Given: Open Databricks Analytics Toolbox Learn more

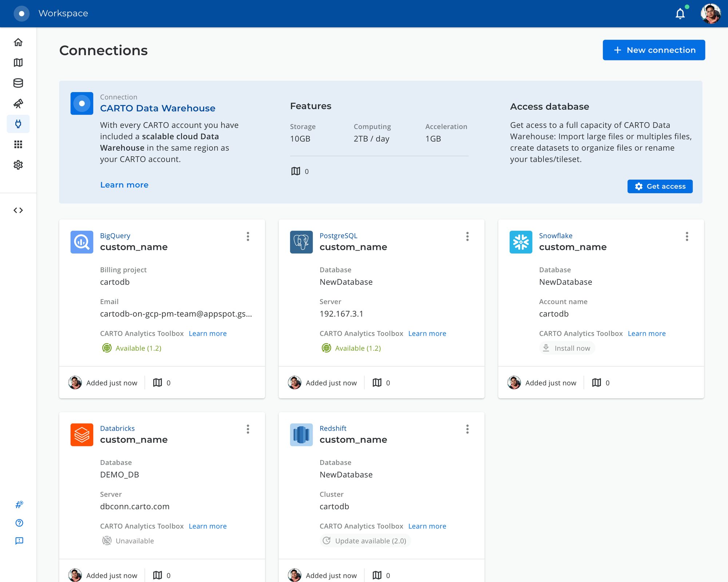Looking at the screenshot, I should (x=207, y=526).
